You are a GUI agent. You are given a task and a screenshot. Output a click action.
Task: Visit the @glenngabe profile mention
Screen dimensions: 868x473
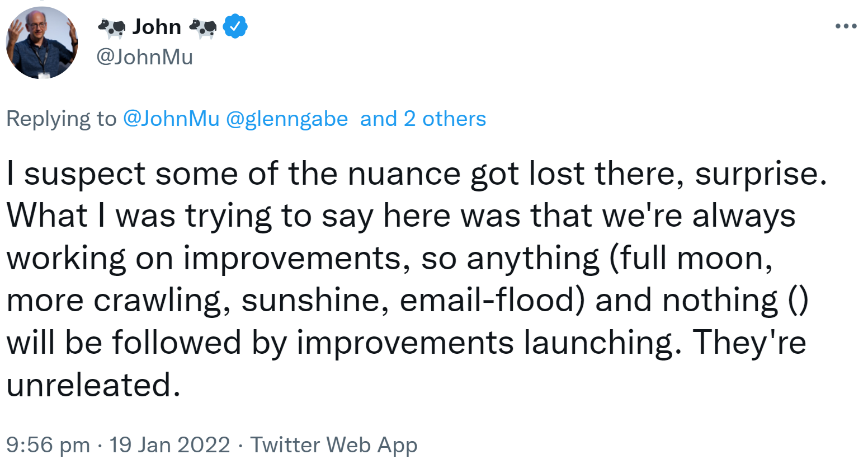coord(286,119)
